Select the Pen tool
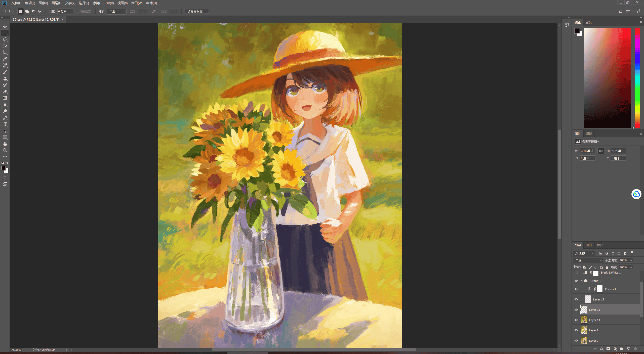This screenshot has height=354, width=644. [5, 118]
